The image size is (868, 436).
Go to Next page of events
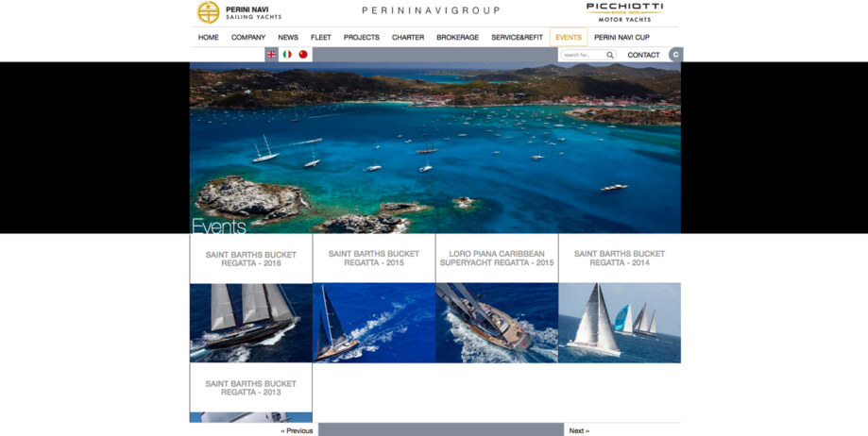579,430
